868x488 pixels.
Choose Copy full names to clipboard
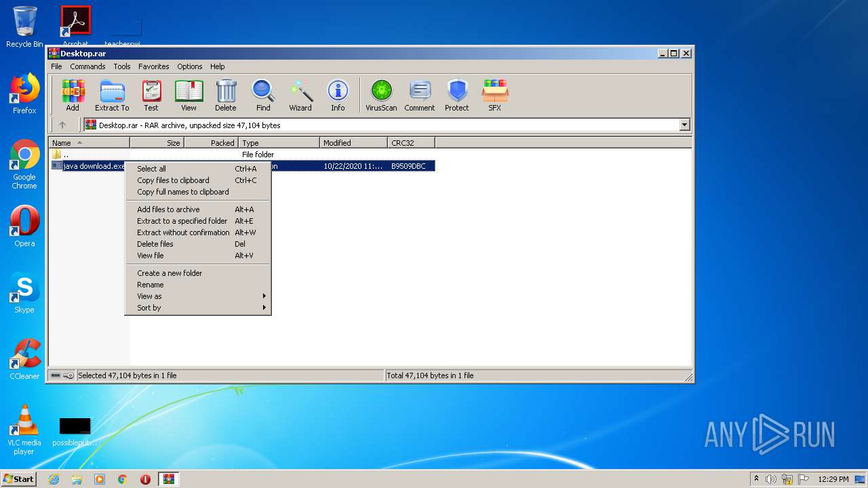(x=198, y=192)
